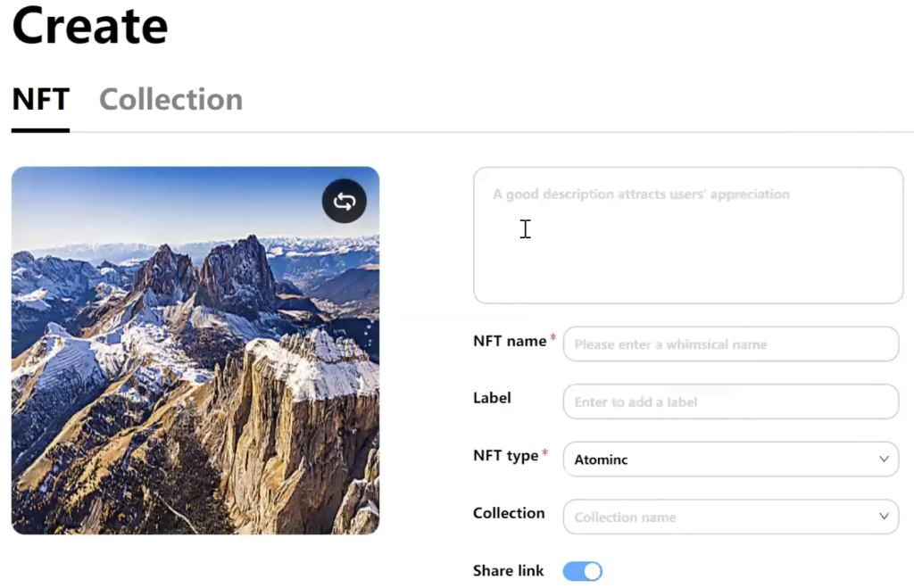Image resolution: width=914 pixels, height=588 pixels.
Task: Click the 'NFT name' field label
Action: (x=510, y=341)
